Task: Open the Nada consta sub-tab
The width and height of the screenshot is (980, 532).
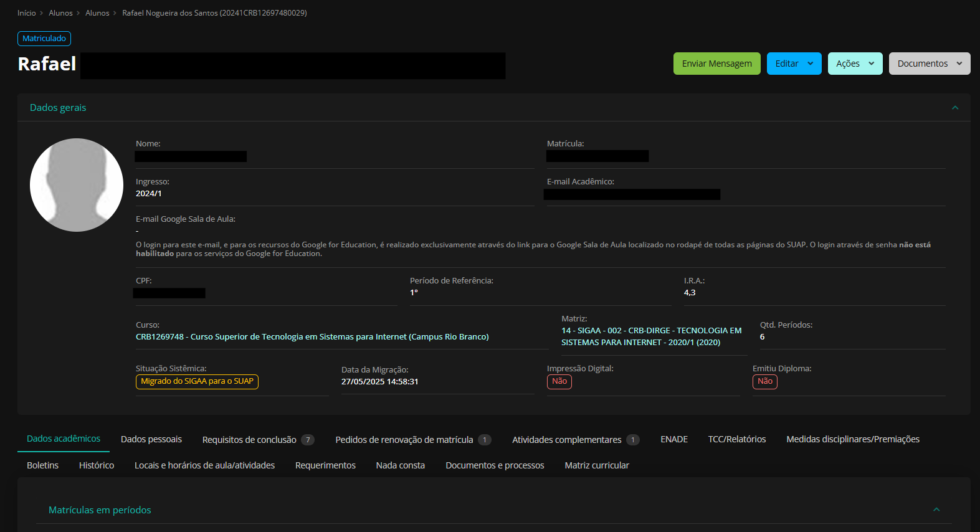Action: point(400,465)
